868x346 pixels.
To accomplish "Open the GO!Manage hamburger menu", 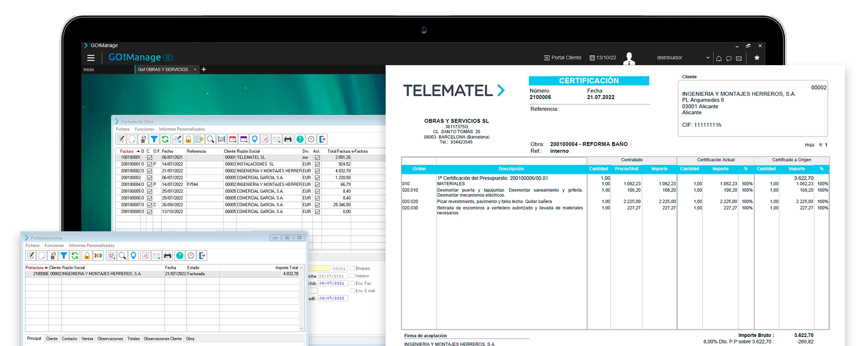I will [91, 58].
